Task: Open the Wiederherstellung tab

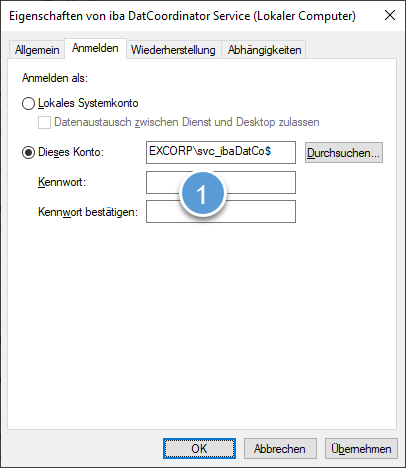Action: pyautogui.click(x=173, y=50)
